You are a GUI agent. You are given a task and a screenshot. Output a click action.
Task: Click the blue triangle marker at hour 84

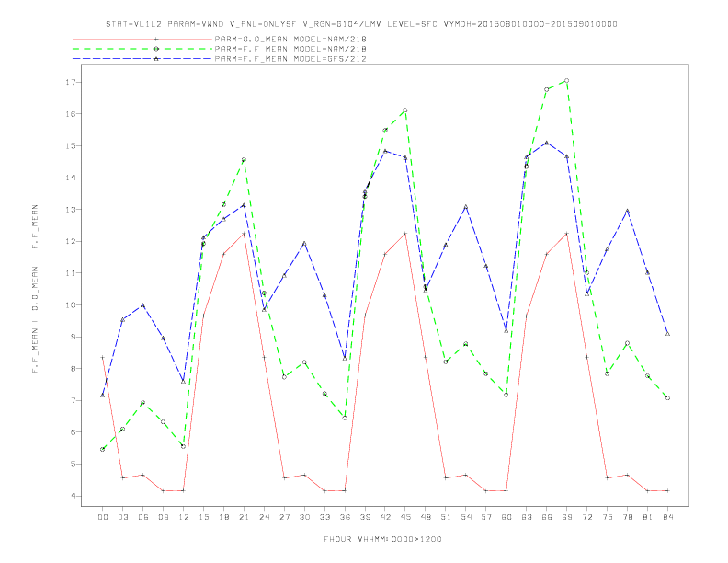tap(667, 334)
